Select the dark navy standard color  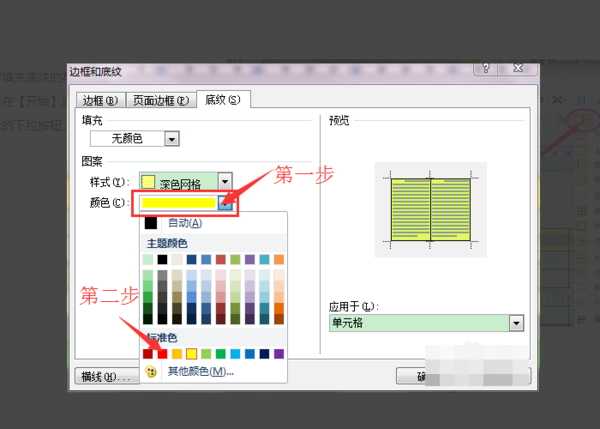click(264, 354)
